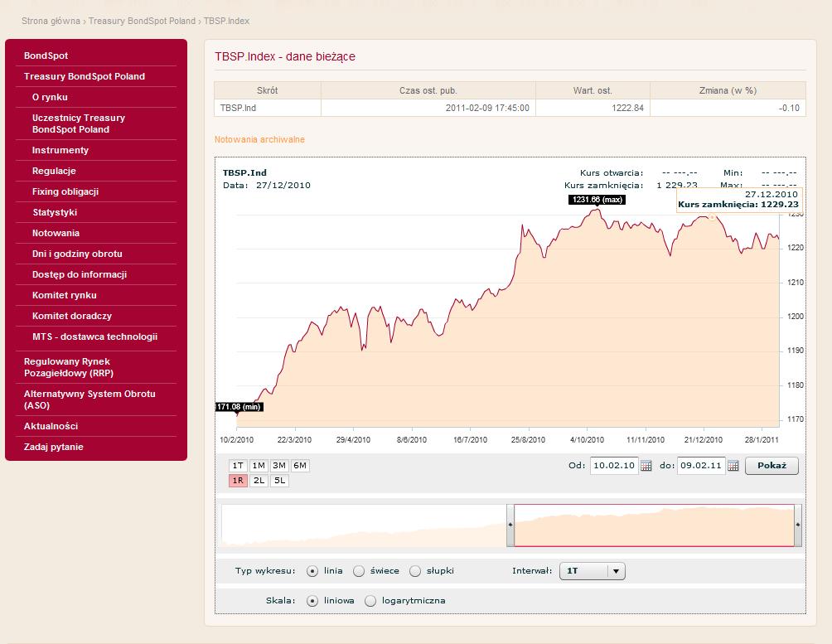Screen dimensions: 832x644
Task: Open Komitet doradczy page
Action: pyautogui.click(x=71, y=316)
